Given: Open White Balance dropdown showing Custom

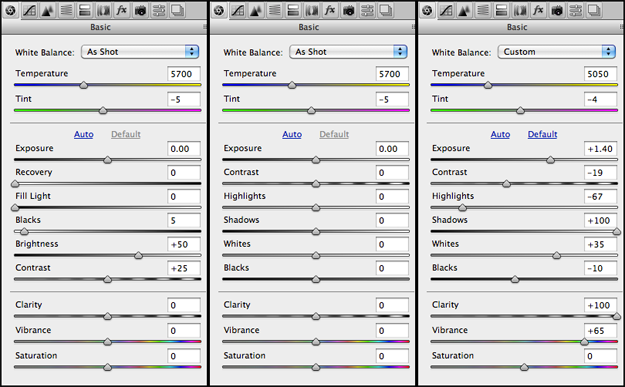Looking at the screenshot, I should tap(556, 52).
